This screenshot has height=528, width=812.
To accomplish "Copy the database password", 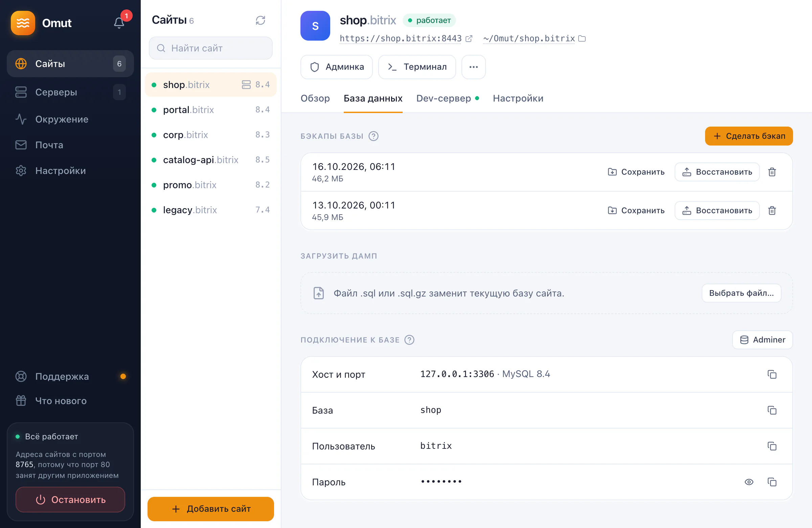I will [772, 482].
